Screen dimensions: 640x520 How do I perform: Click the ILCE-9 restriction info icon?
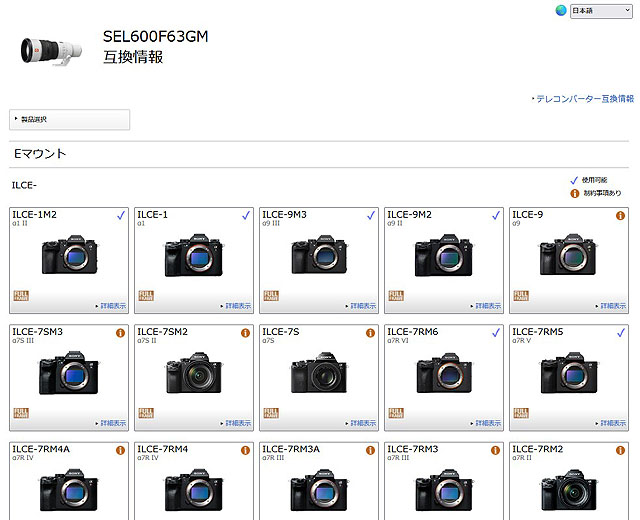pos(620,216)
